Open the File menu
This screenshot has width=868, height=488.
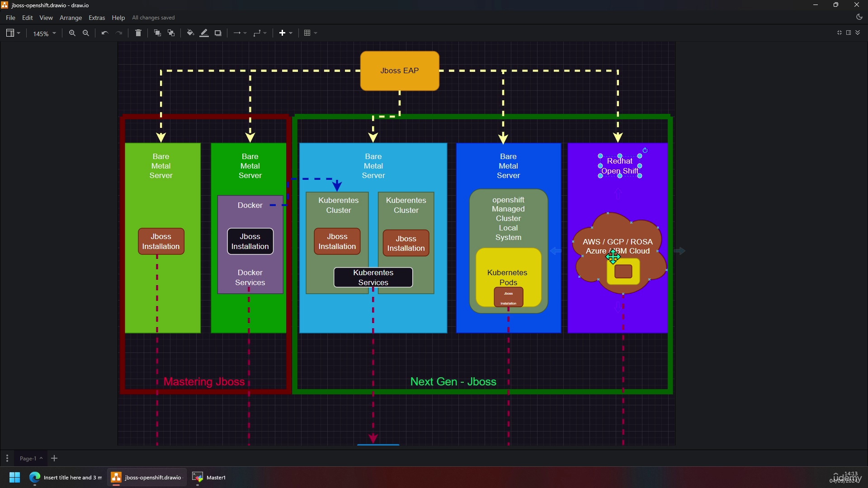[10, 18]
